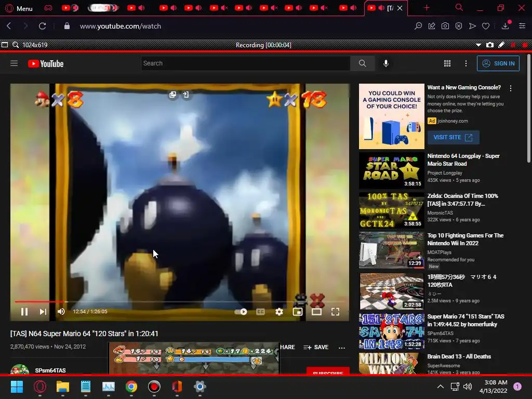The height and width of the screenshot is (399, 532).
Task: Open the ad options three-dot menu
Action: coord(510,88)
